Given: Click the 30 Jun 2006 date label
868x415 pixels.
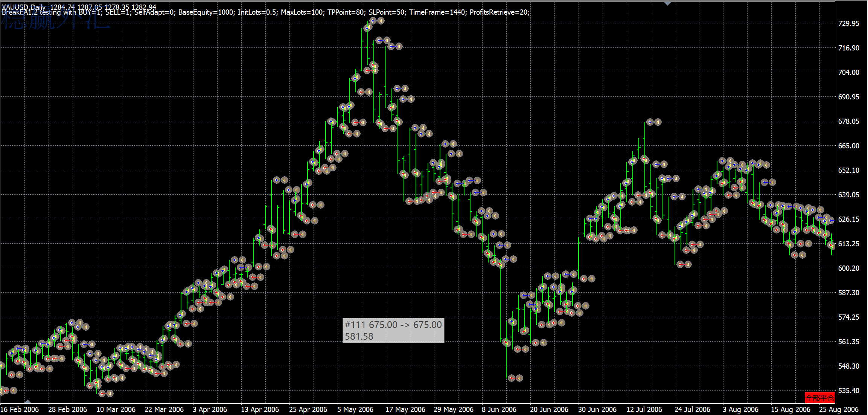Looking at the screenshot, I should [x=597, y=409].
